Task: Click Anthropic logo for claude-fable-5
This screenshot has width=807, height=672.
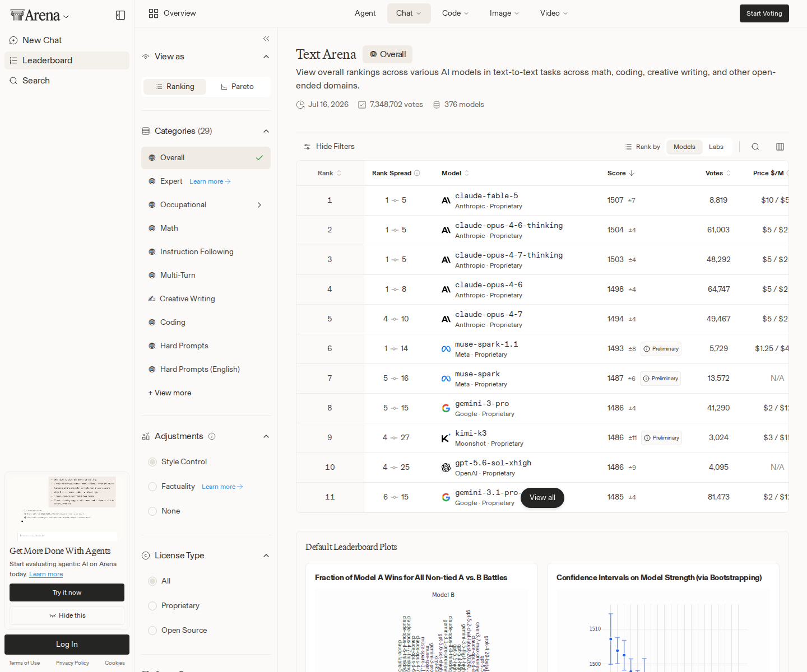Action: (x=446, y=200)
